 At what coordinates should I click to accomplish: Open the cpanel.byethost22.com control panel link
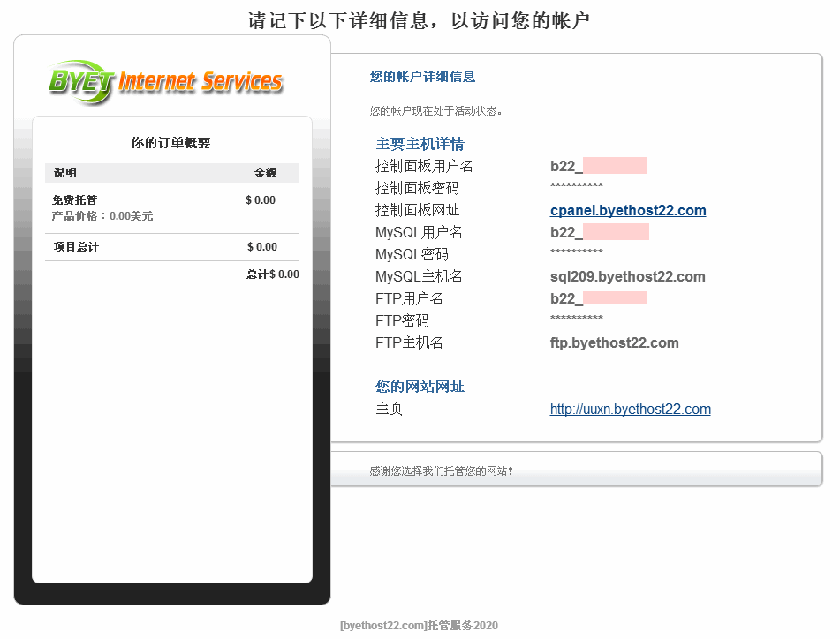point(628,210)
